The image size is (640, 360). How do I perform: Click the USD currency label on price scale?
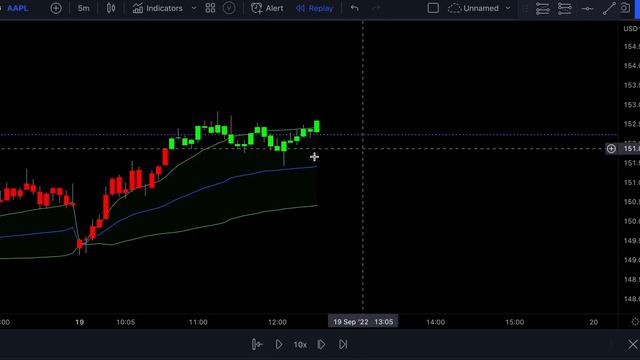coord(631,29)
